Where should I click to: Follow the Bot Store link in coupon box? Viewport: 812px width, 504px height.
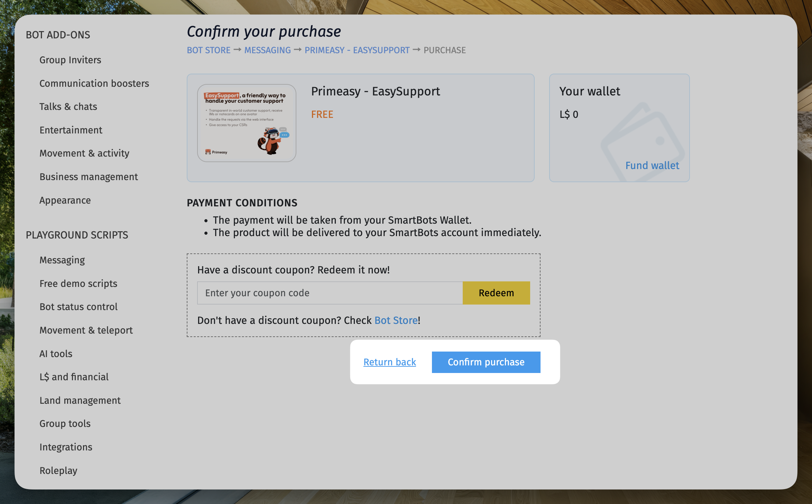pyautogui.click(x=396, y=320)
